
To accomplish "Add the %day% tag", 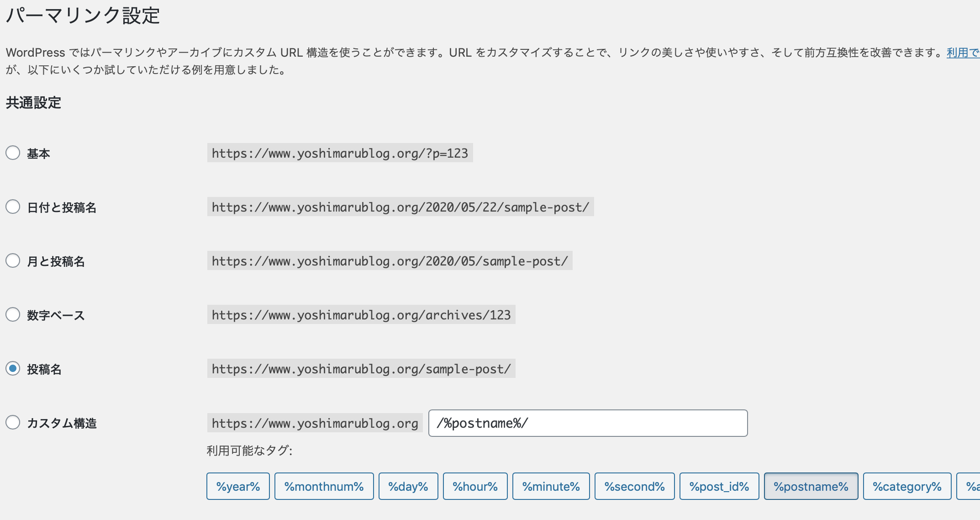I will coord(408,486).
